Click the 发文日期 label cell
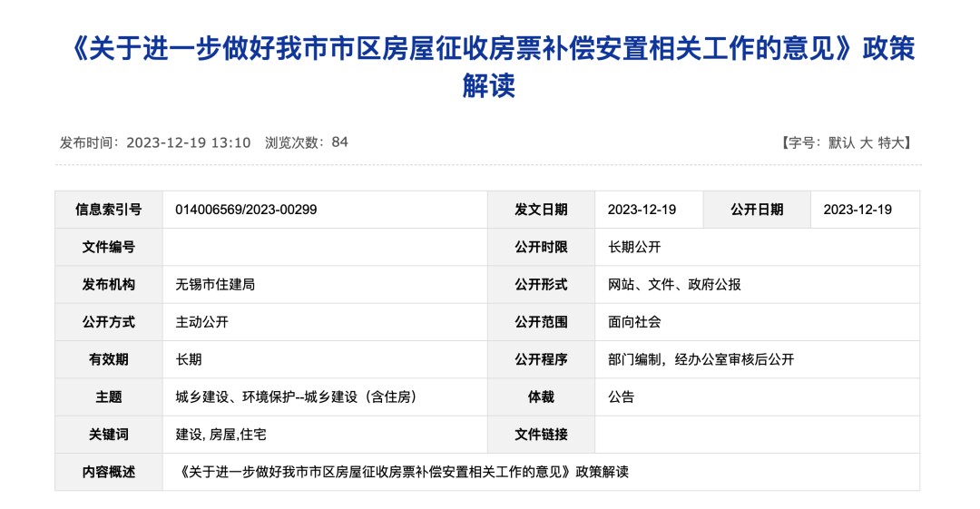The height and width of the screenshot is (509, 980). point(541,210)
